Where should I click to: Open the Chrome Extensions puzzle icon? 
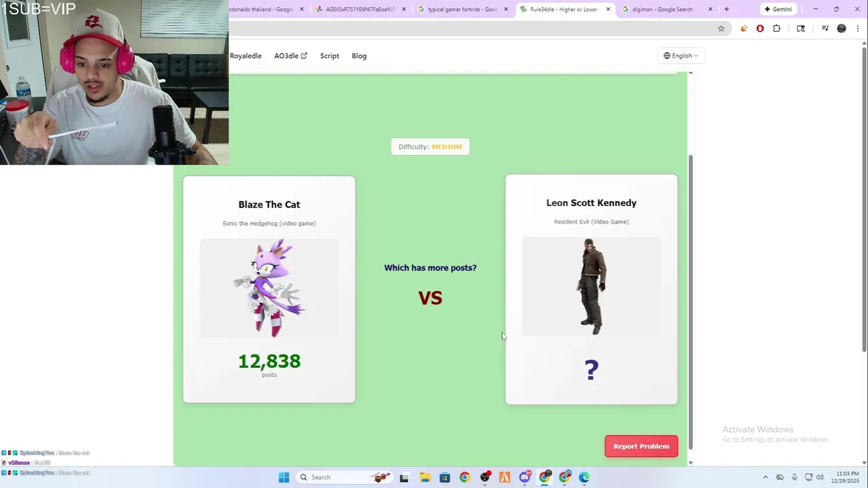click(776, 28)
